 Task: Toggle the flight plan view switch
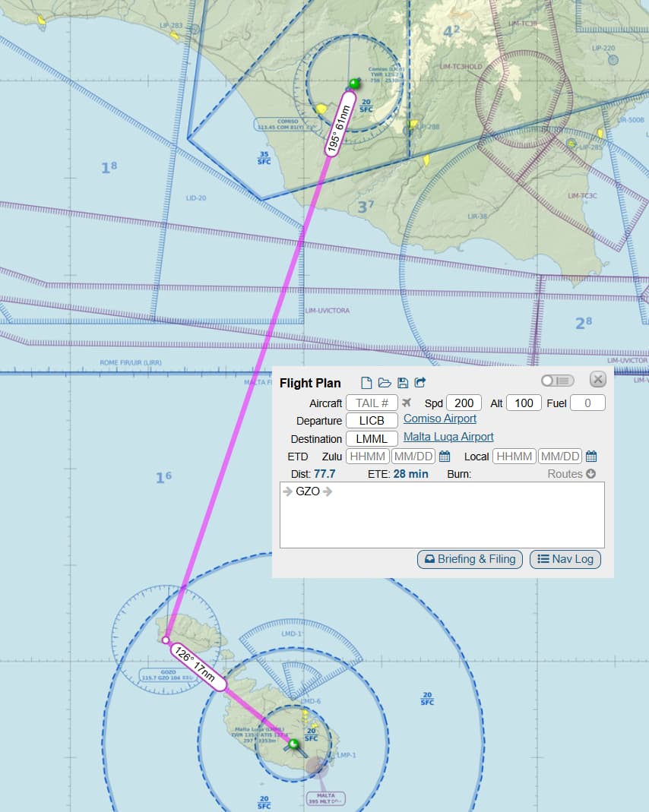pyautogui.click(x=557, y=381)
